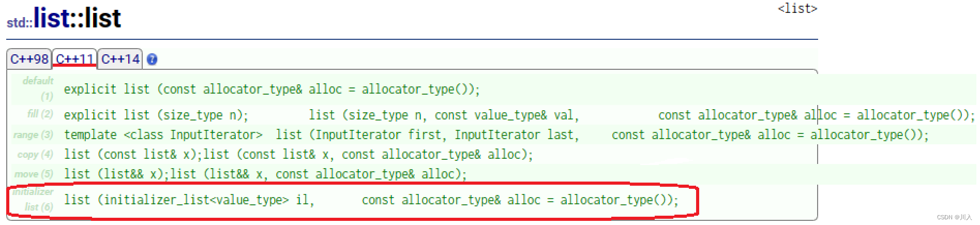Click the list::list page title
The image size is (980, 225).
click(77, 18)
